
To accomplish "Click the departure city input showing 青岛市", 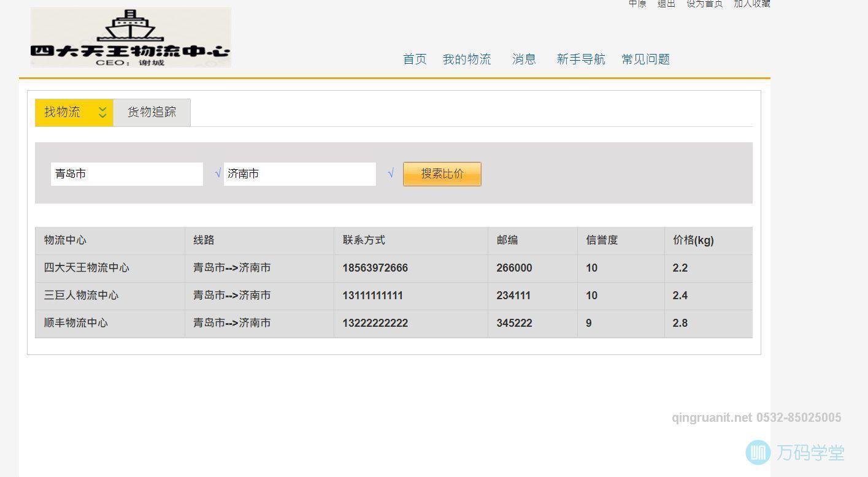I will pos(126,174).
